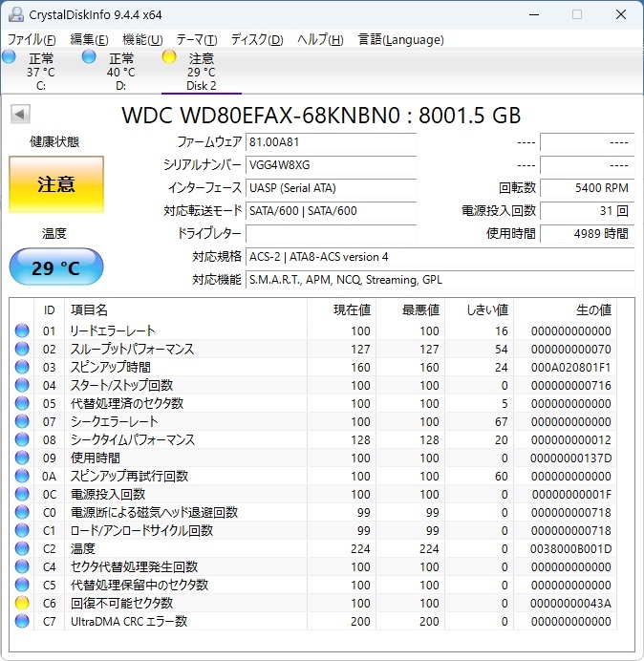
Task: Select the D: drive tab at 40 °C
Action: coord(121,72)
